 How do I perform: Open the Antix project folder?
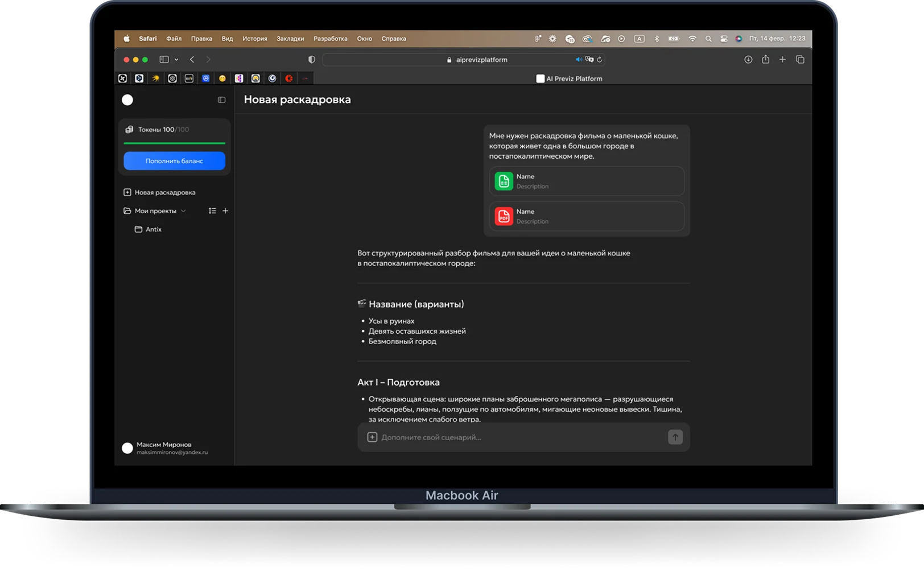click(148, 229)
